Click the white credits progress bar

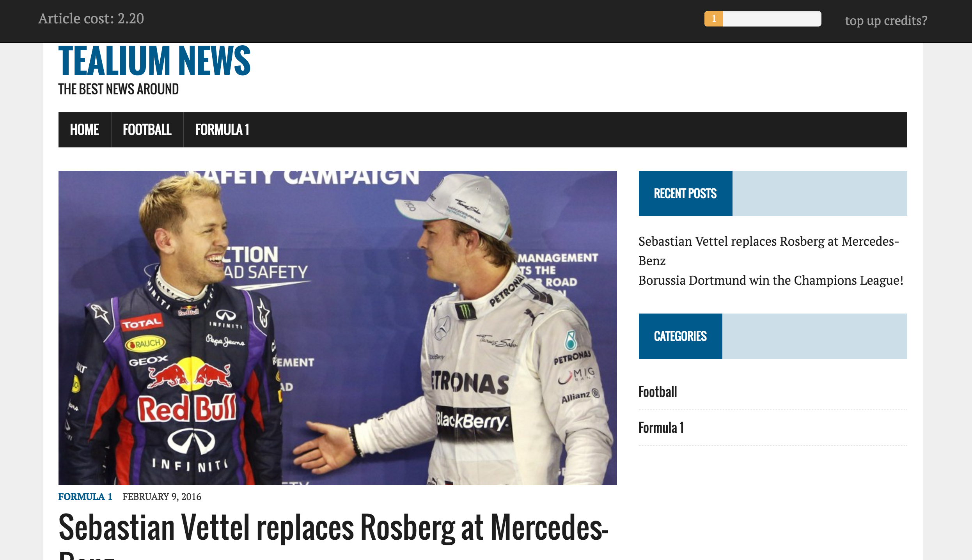point(772,19)
